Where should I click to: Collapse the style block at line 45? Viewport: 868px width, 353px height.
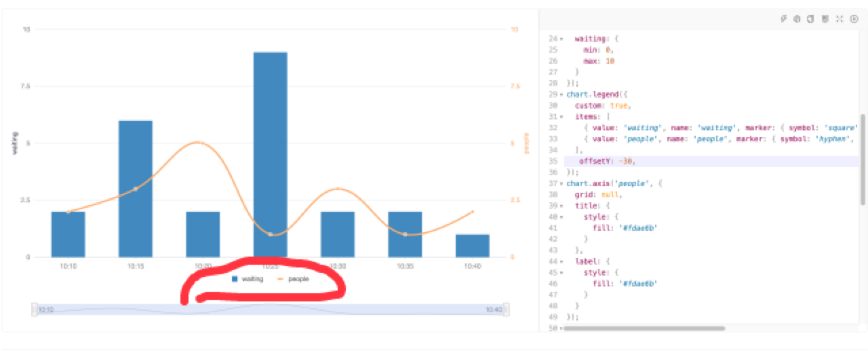pyautogui.click(x=561, y=272)
